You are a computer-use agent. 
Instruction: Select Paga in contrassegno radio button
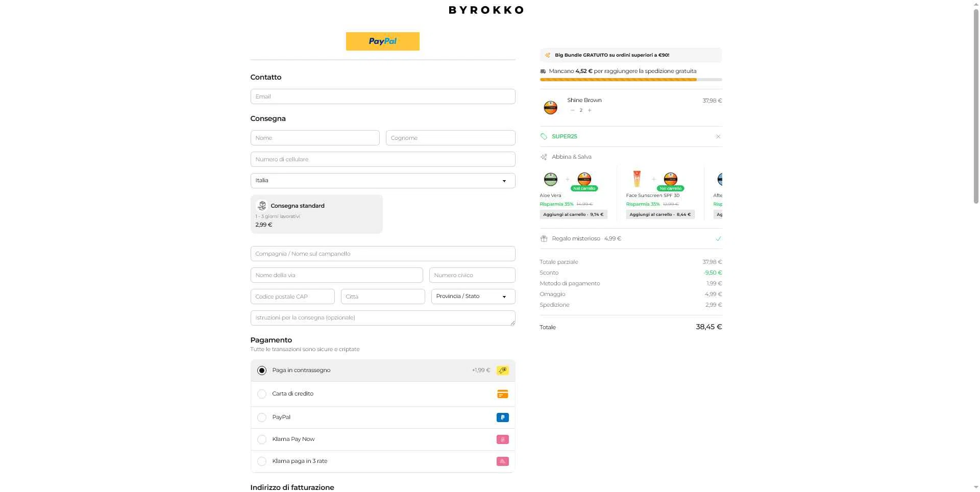tap(262, 371)
